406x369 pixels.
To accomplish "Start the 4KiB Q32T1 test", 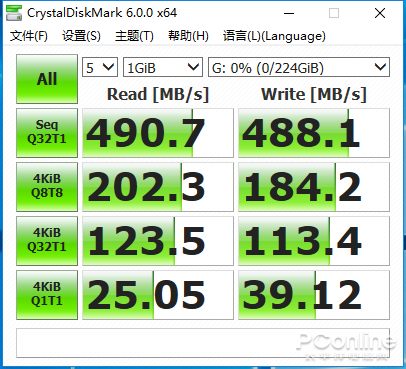I will click(x=47, y=241).
